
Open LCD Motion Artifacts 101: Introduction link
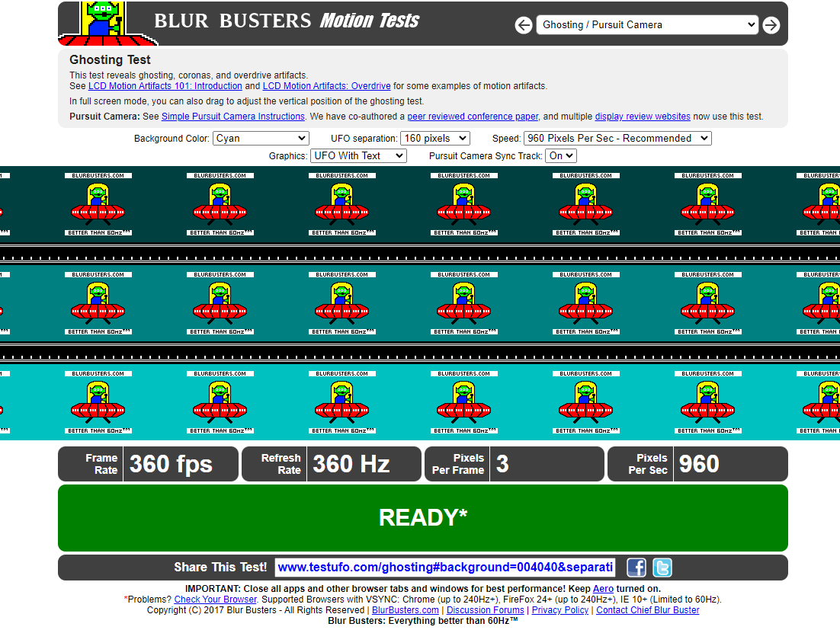(165, 85)
